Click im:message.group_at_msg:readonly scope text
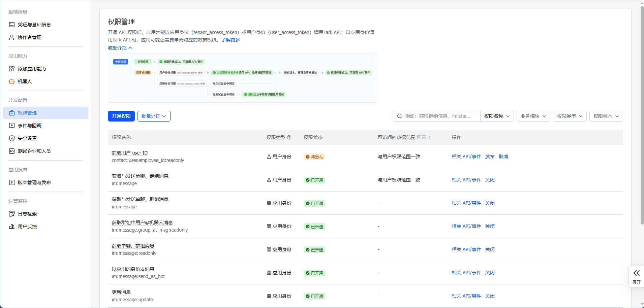Viewport: 644px width, 308px height. pyautogui.click(x=150, y=230)
